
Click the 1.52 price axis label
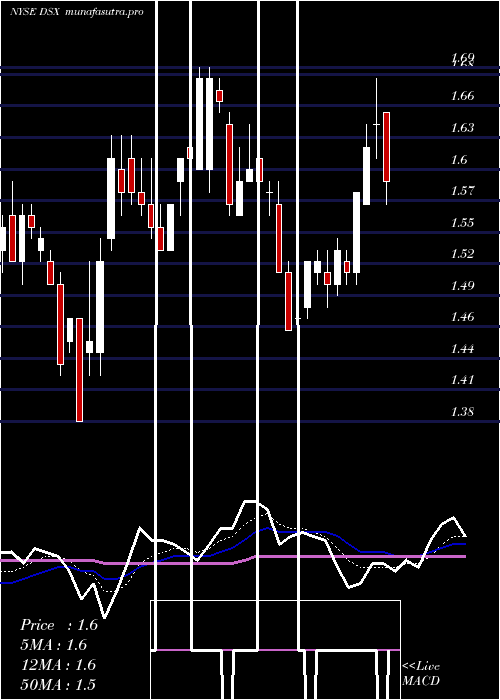[462, 254]
